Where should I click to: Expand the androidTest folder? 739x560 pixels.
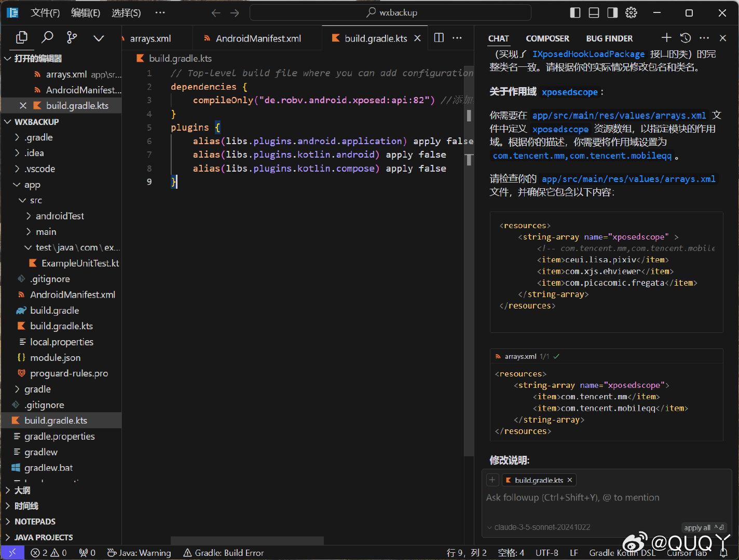61,216
